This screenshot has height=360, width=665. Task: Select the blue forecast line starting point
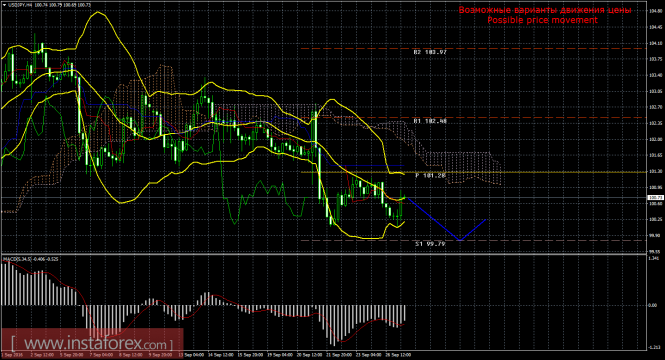coord(406,198)
